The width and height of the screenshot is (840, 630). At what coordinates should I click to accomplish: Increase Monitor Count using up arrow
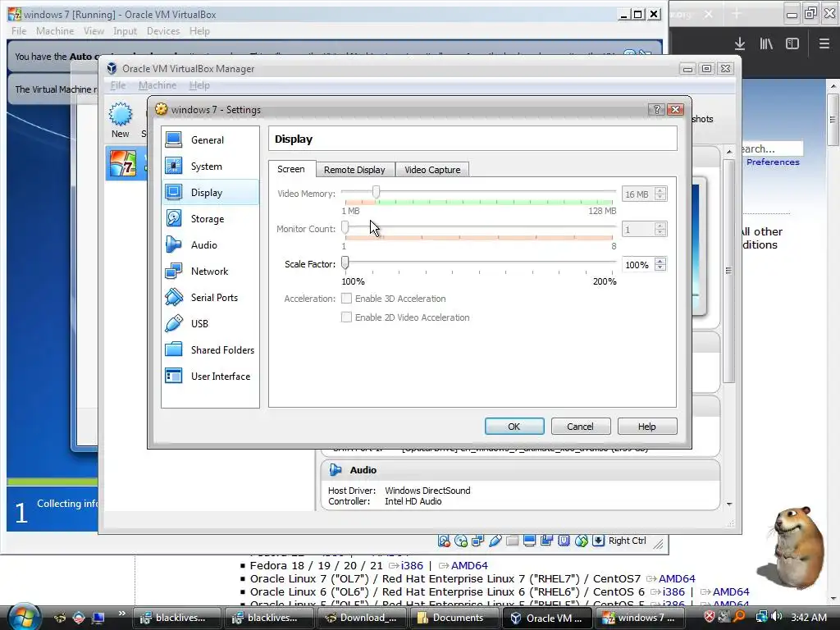[x=660, y=226]
